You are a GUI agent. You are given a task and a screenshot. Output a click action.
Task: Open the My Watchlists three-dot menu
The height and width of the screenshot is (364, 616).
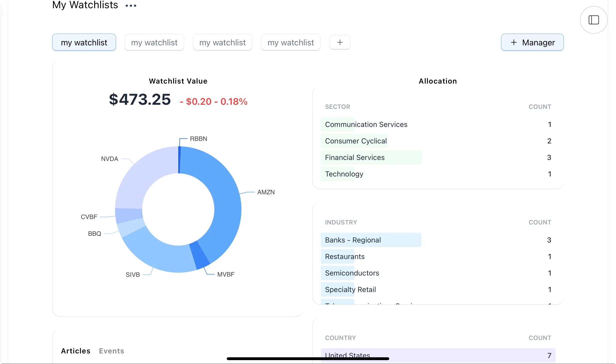pos(131,5)
